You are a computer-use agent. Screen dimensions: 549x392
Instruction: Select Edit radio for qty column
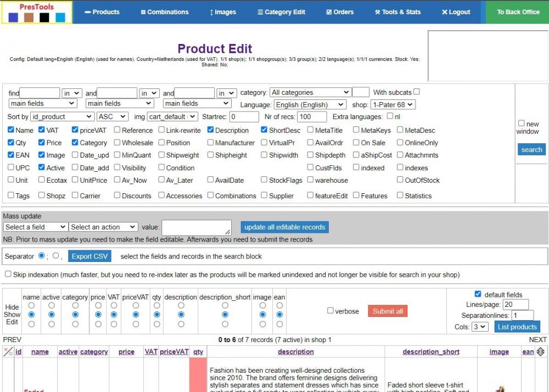click(x=156, y=324)
